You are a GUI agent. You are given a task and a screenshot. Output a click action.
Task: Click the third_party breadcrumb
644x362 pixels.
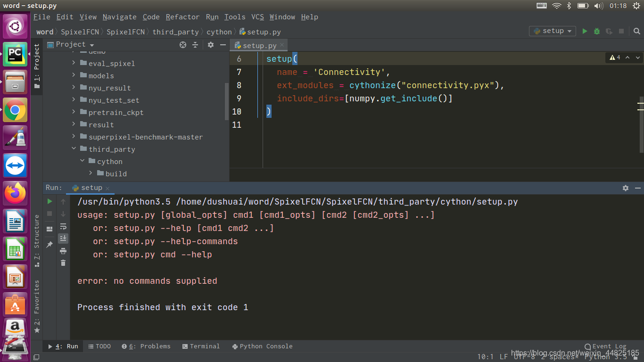tap(175, 32)
